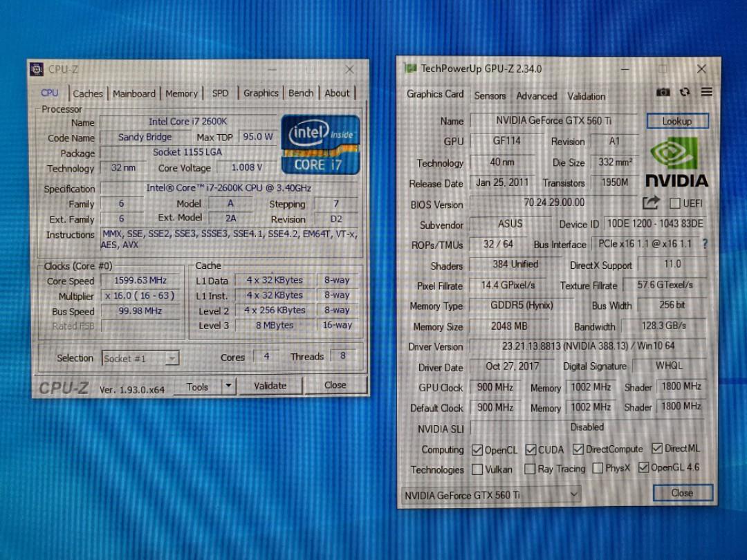
Task: Click the TechPowerUp GPU-Z title bar icon
Action: tap(410, 68)
